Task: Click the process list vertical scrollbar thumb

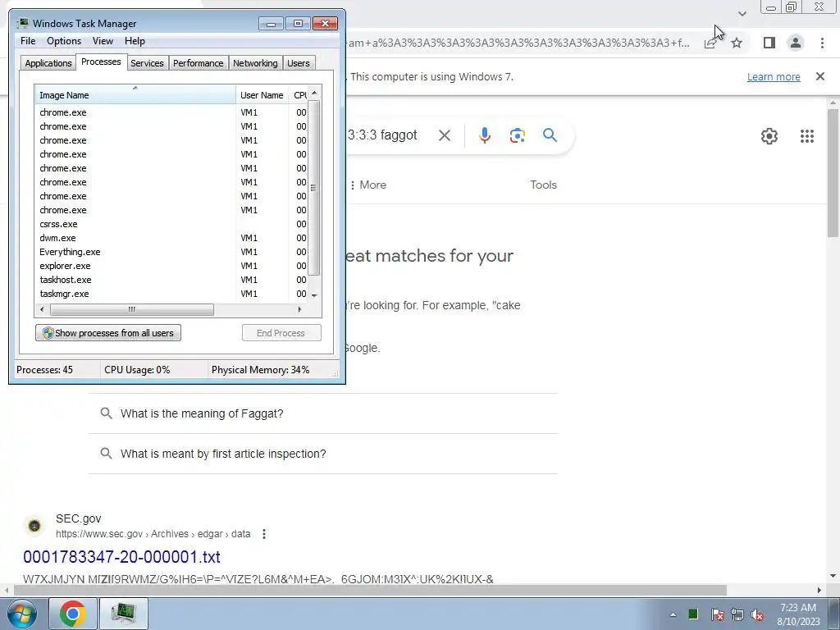Action: (x=314, y=188)
